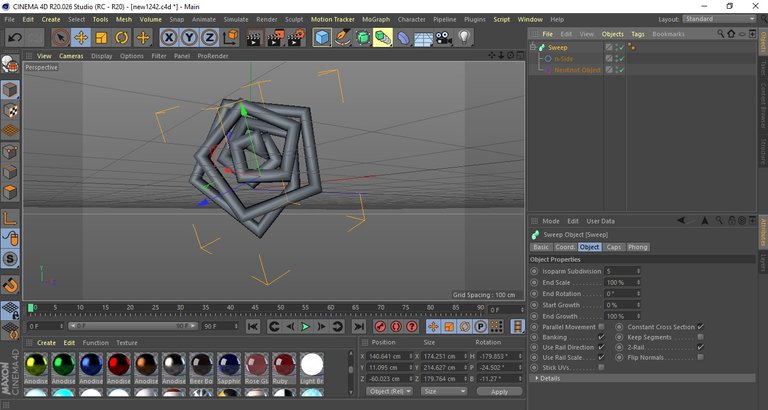The image size is (768, 410).
Task: Click the Undo arrow icon
Action: pyautogui.click(x=15, y=38)
